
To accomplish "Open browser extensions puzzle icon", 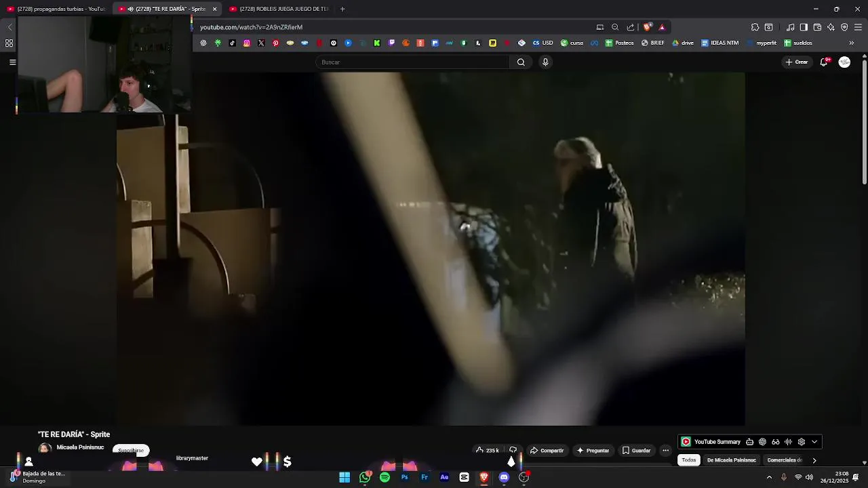I will click(755, 27).
